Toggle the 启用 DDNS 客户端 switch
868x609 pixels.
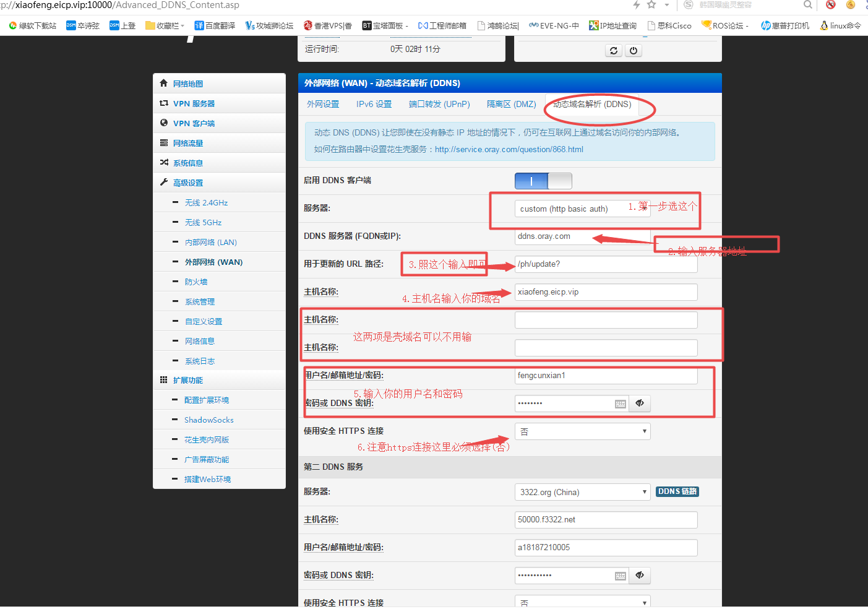[x=543, y=181]
